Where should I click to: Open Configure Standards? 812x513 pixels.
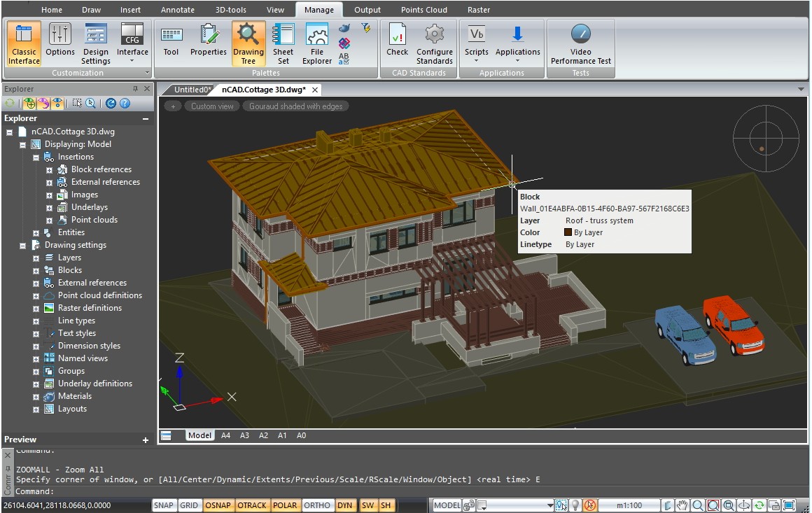435,43
